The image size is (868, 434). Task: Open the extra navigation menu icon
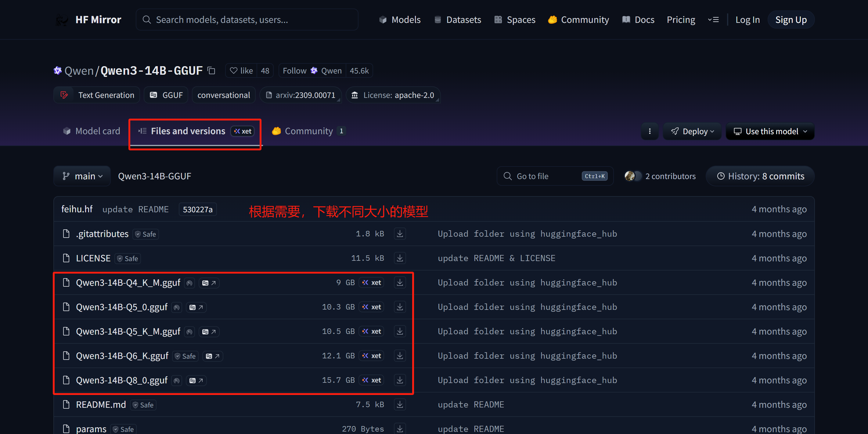pos(713,20)
